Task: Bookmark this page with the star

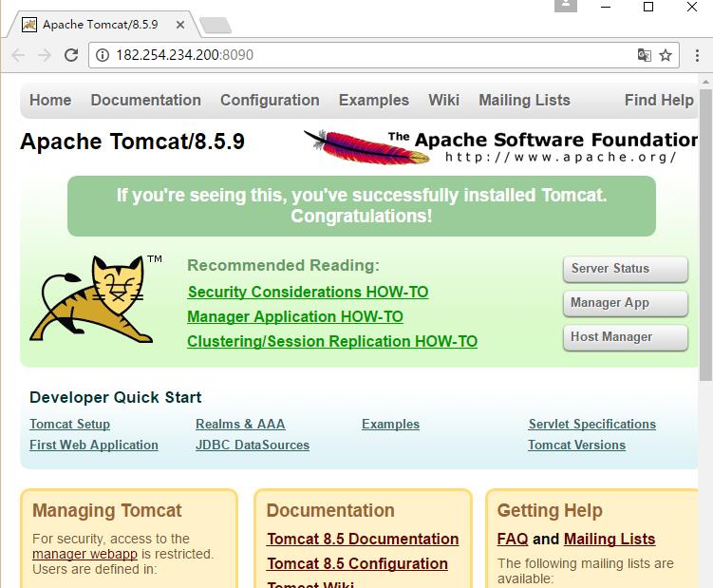Action: (666, 55)
